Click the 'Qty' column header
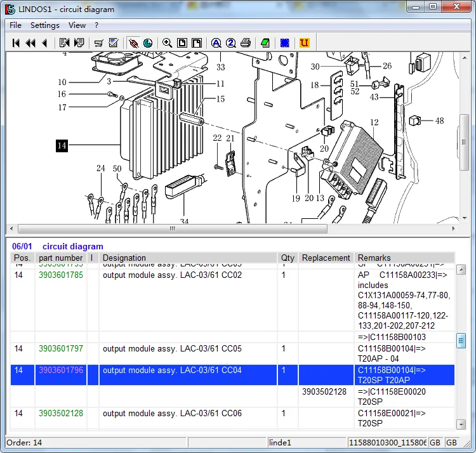The height and width of the screenshot is (453, 476). click(x=288, y=258)
